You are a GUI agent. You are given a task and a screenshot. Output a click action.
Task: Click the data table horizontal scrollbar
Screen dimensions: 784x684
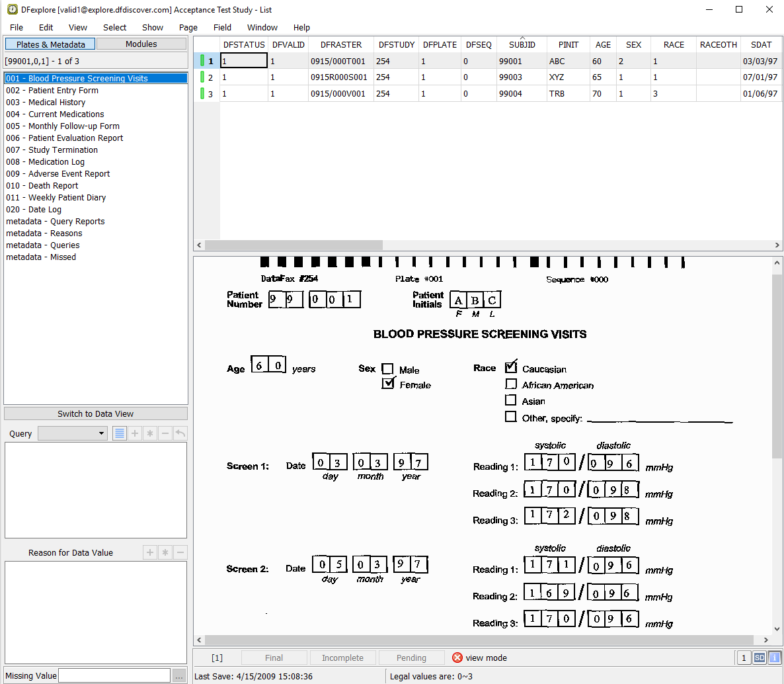coord(294,245)
